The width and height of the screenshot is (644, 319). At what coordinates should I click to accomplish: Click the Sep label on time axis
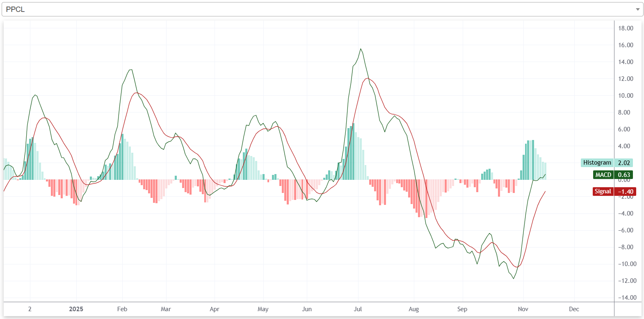click(462, 309)
